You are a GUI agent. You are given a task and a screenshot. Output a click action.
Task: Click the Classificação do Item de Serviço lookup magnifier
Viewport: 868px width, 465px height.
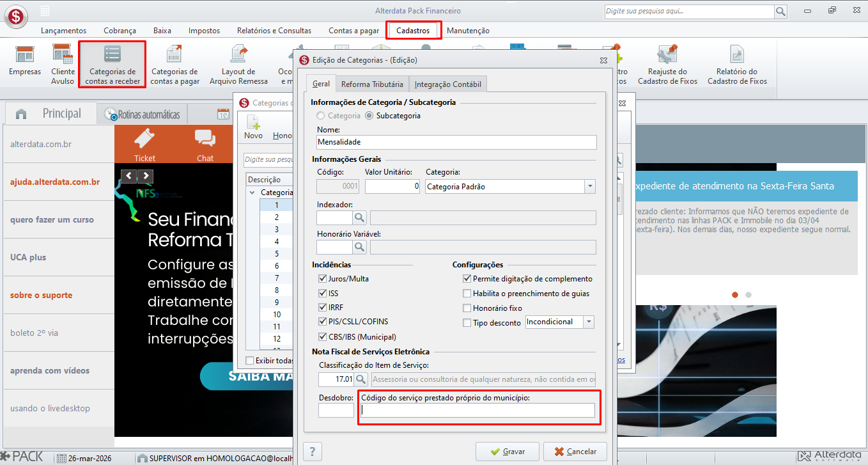point(362,379)
